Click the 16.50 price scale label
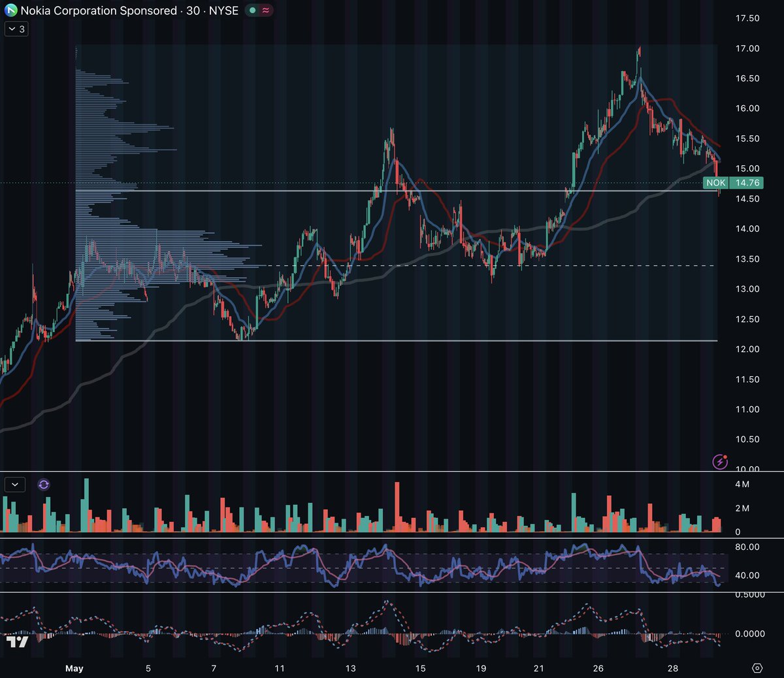Image resolution: width=784 pixels, height=678 pixels. click(747, 78)
